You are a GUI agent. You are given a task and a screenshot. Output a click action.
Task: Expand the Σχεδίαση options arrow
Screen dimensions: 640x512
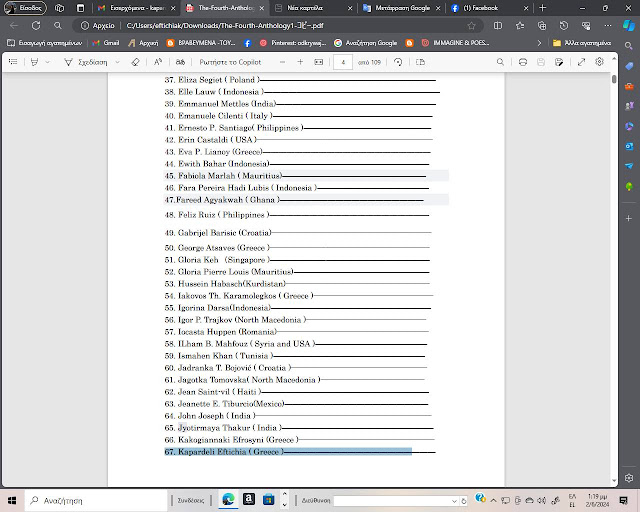click(118, 62)
